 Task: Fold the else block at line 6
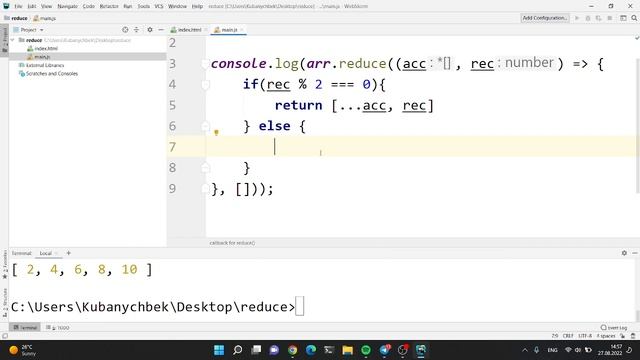pyautogui.click(x=205, y=126)
